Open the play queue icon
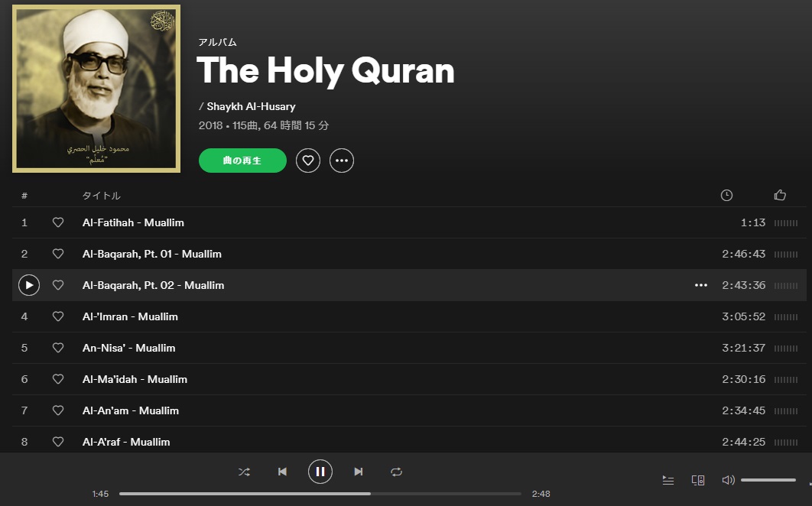This screenshot has height=506, width=812. click(668, 480)
